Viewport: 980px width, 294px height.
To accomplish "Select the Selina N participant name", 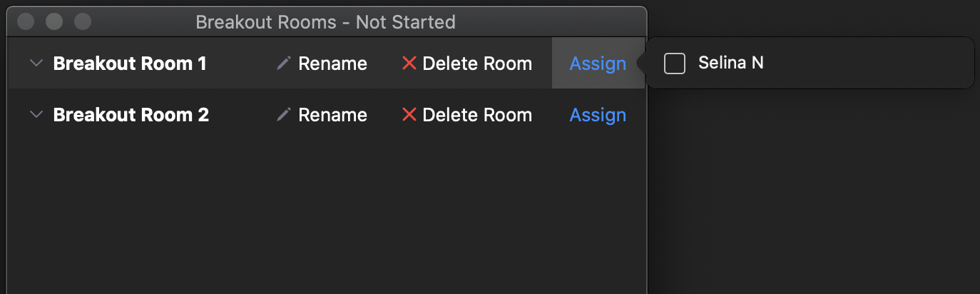I will (731, 63).
